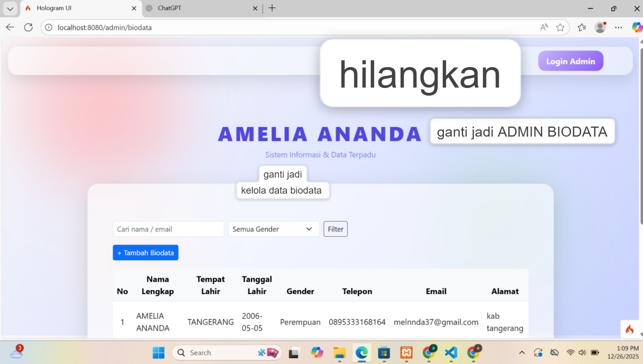643x364 pixels.
Task: Click the Filter button
Action: click(x=336, y=229)
